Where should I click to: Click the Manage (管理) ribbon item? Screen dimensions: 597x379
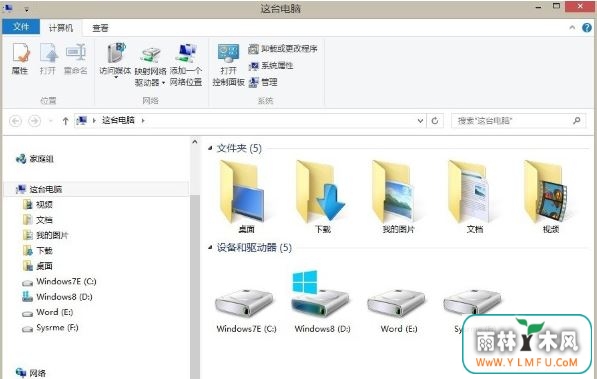click(x=263, y=82)
